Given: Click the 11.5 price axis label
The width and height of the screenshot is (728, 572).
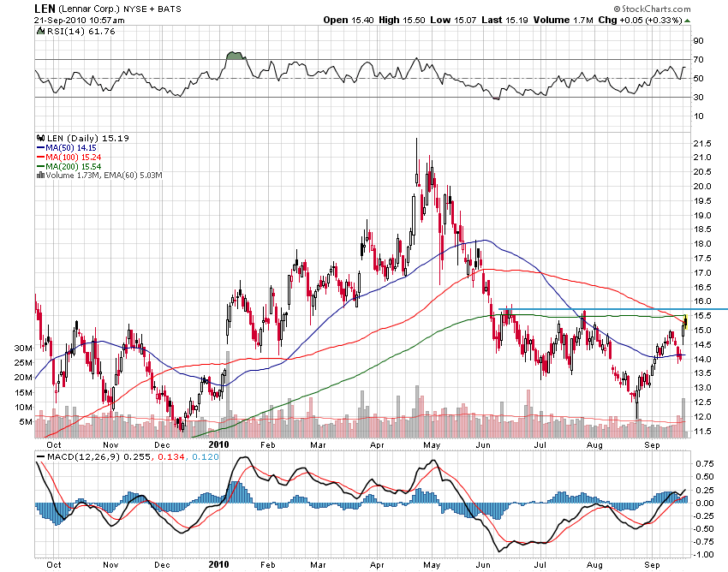Looking at the screenshot, I should (x=702, y=432).
